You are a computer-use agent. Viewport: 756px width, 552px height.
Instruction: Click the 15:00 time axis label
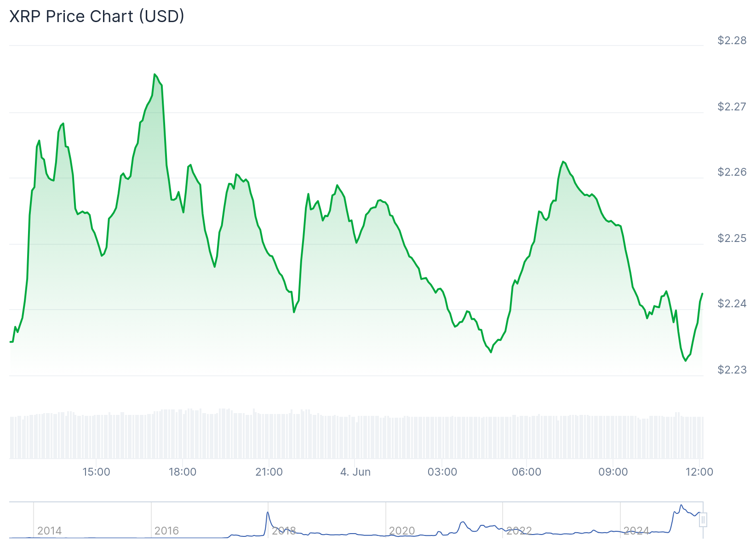click(96, 472)
